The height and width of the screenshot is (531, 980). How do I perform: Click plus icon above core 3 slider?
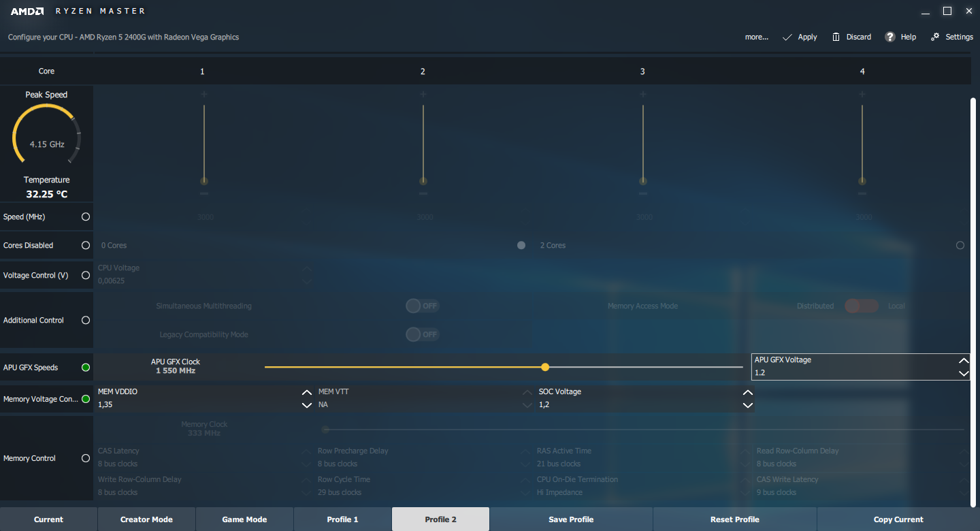click(x=643, y=94)
